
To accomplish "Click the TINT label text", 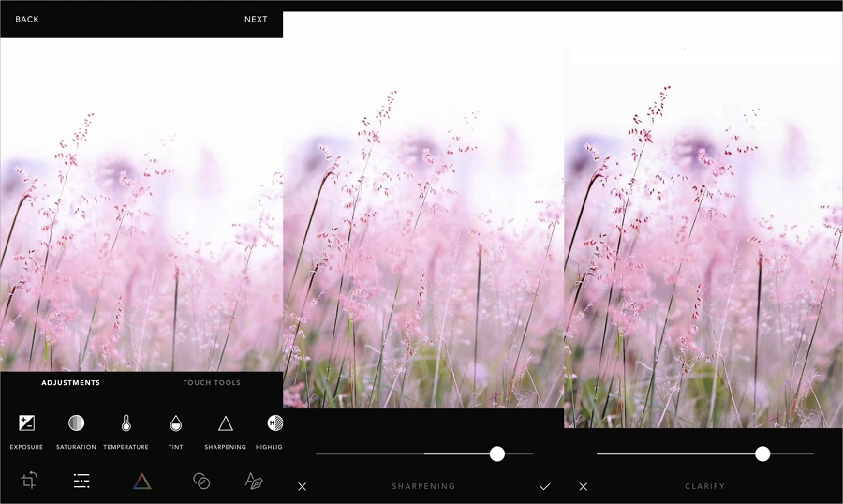I will 176,447.
